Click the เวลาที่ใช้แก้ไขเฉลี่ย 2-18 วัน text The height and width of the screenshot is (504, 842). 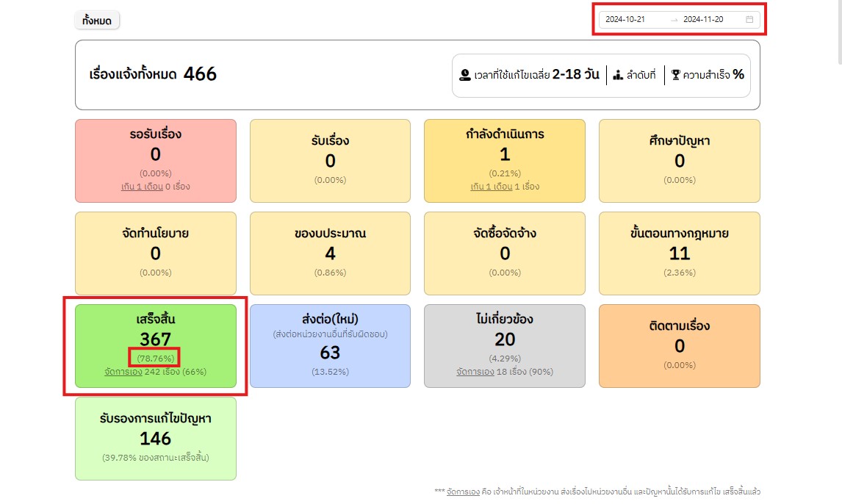536,75
